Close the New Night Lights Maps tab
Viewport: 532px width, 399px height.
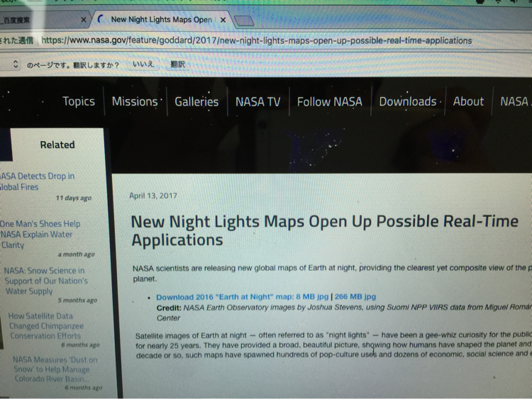[223, 20]
